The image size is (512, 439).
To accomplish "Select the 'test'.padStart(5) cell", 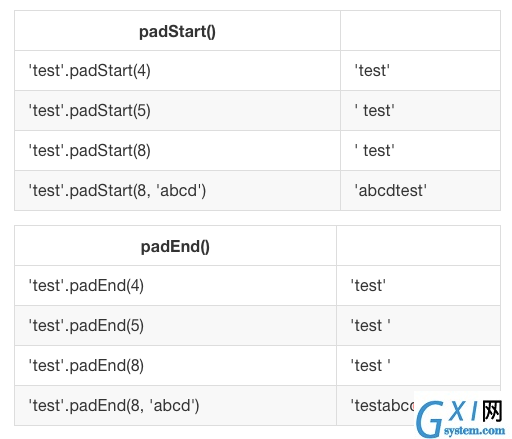I will click(x=177, y=111).
